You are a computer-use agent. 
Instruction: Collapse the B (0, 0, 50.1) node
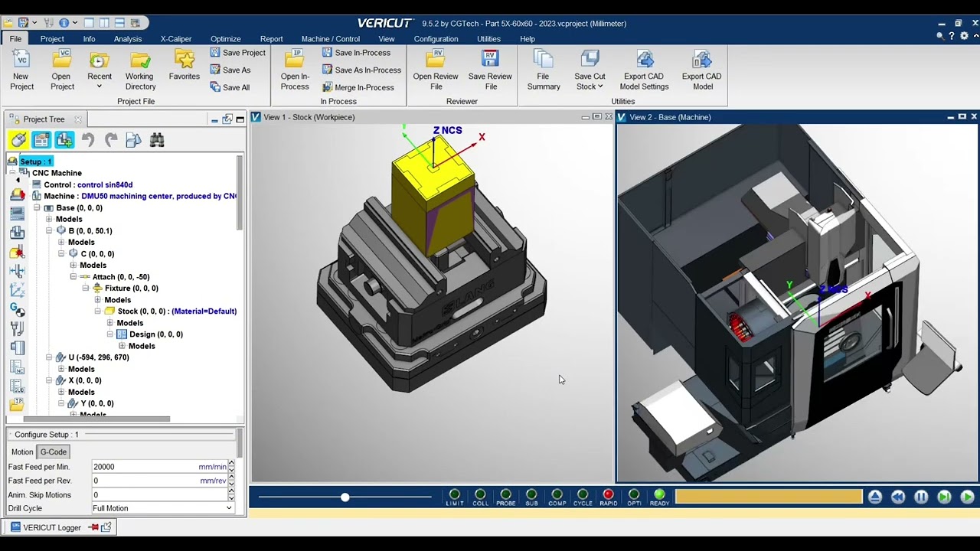pos(49,231)
